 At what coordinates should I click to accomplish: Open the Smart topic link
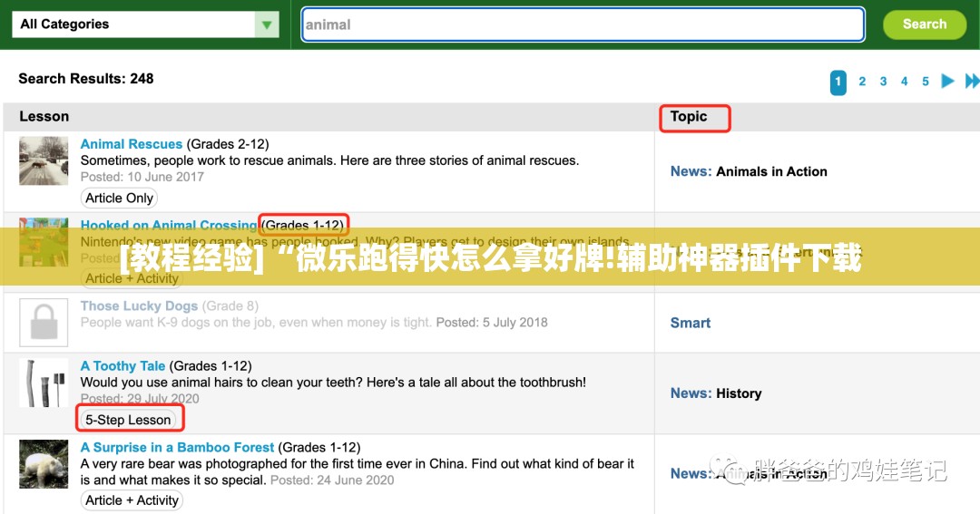coord(690,323)
